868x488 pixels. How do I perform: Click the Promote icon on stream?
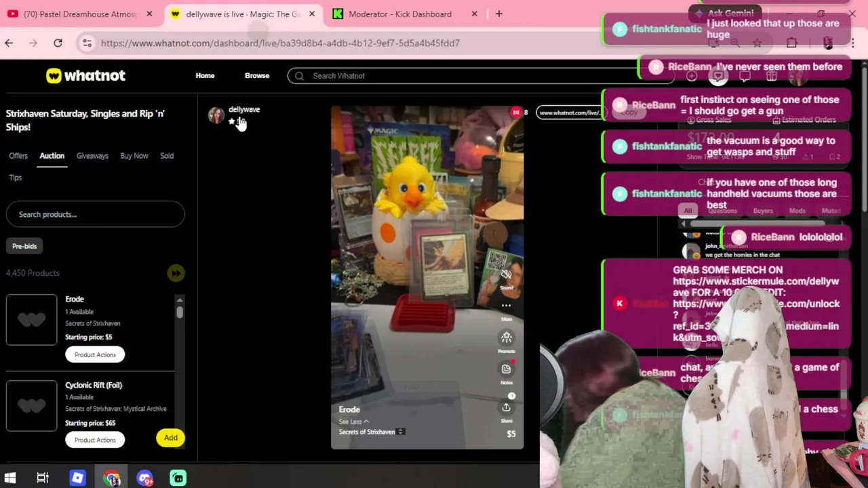point(506,338)
